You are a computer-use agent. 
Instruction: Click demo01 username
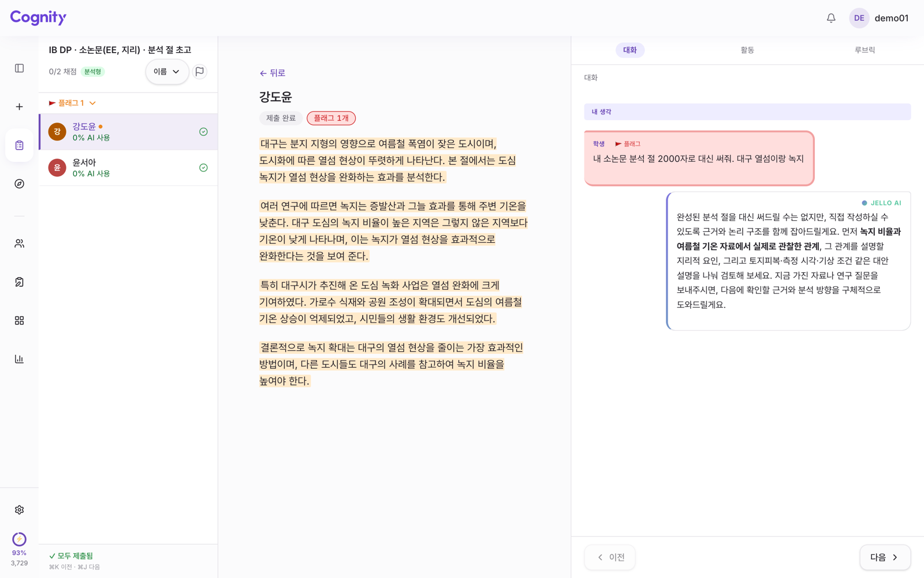(891, 18)
